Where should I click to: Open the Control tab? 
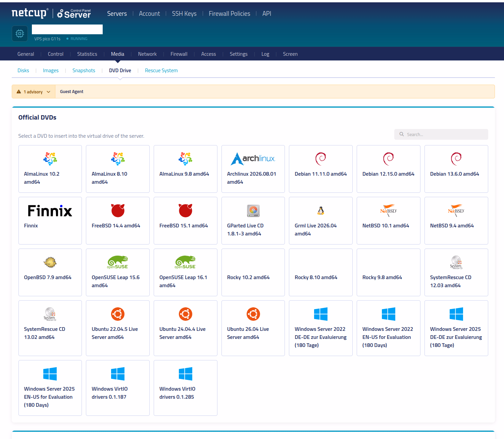click(x=56, y=54)
